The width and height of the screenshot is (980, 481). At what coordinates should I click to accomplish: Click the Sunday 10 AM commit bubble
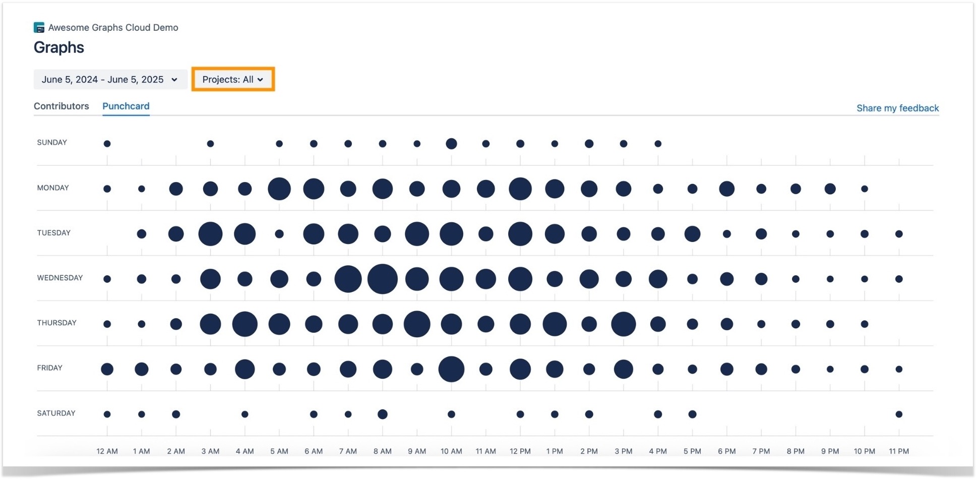tap(451, 143)
